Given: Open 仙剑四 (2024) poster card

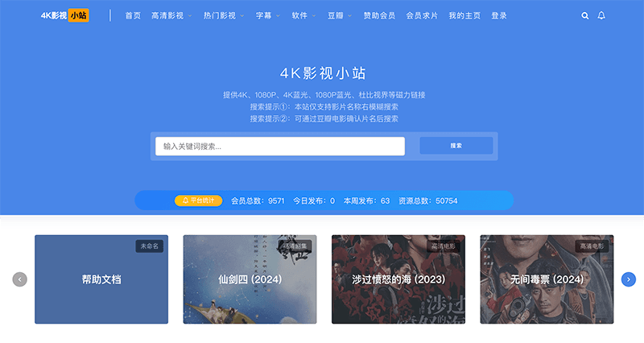Looking at the screenshot, I should pos(250,279).
